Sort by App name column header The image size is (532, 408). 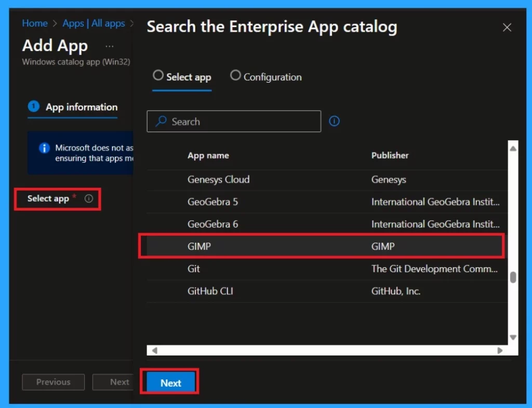pos(208,155)
